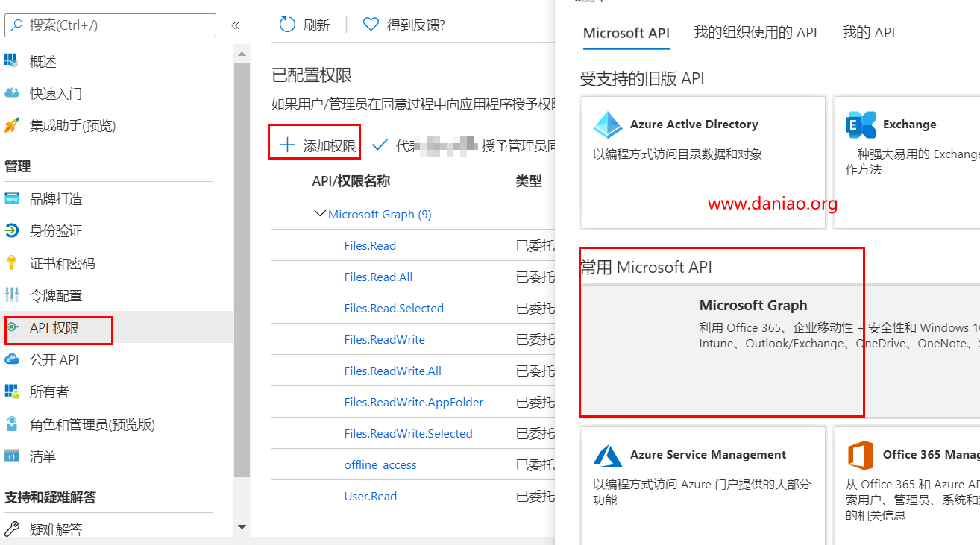The height and width of the screenshot is (545, 980).
Task: Collapse sidebar with double chevron icon
Action: pos(235,25)
